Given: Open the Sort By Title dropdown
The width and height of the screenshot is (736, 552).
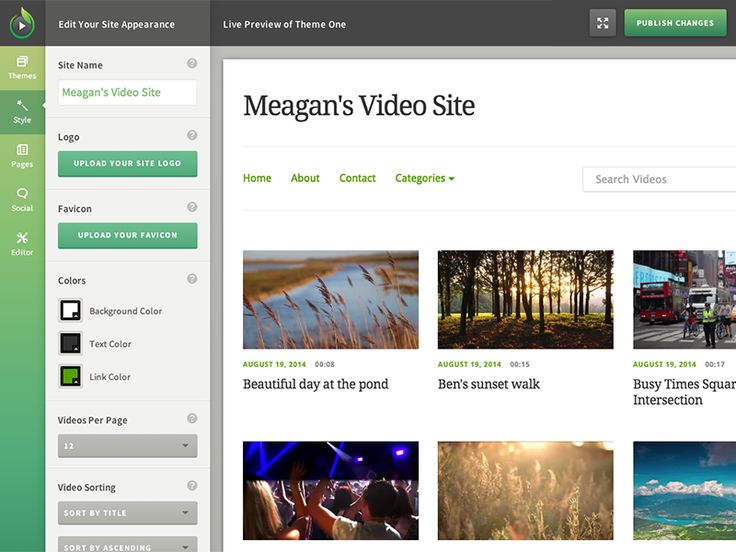Looking at the screenshot, I should [128, 513].
